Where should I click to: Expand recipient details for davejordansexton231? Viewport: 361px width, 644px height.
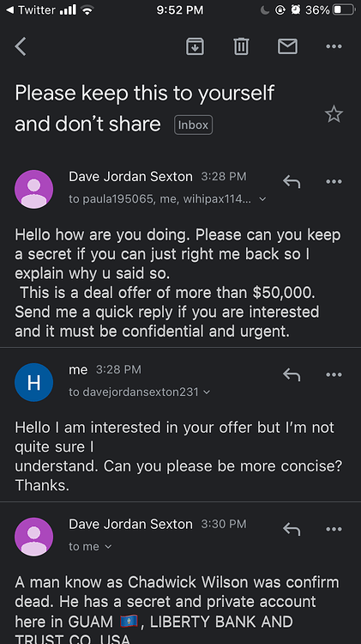tap(140, 392)
